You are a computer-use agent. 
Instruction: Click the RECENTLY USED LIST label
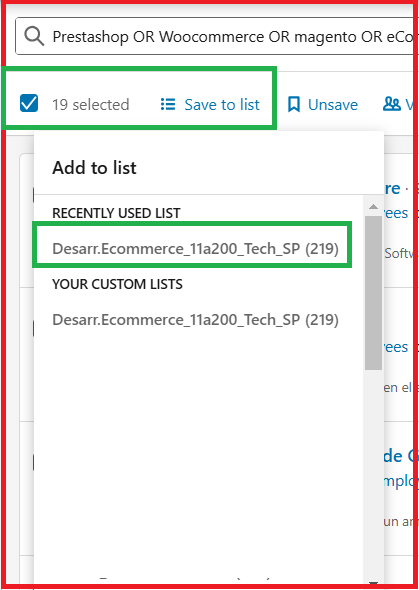tap(116, 213)
